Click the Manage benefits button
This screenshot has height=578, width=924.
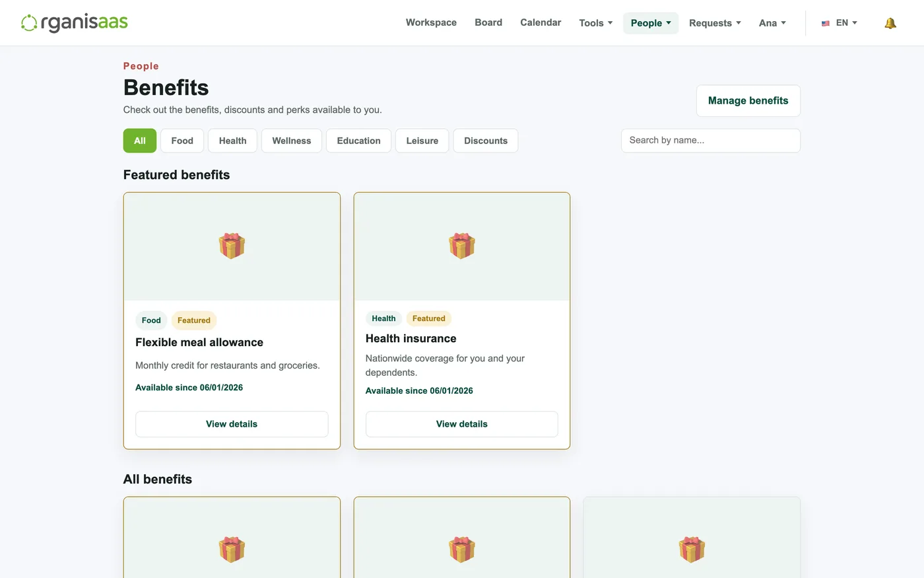click(748, 101)
